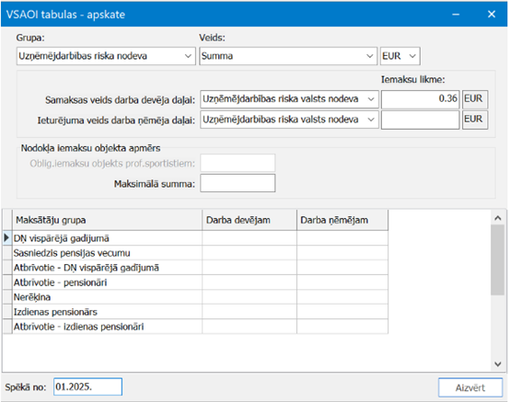
Task: Click the table scrollbar up arrow
Action: pyautogui.click(x=498, y=218)
